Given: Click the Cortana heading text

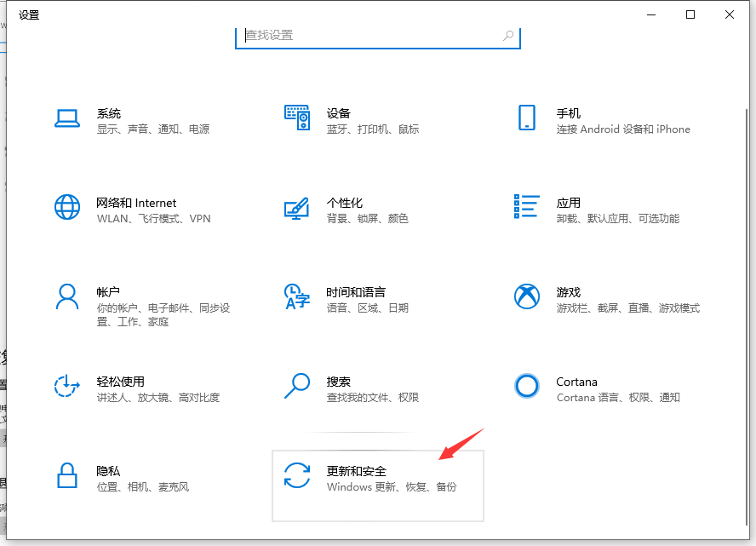Looking at the screenshot, I should click(576, 382).
